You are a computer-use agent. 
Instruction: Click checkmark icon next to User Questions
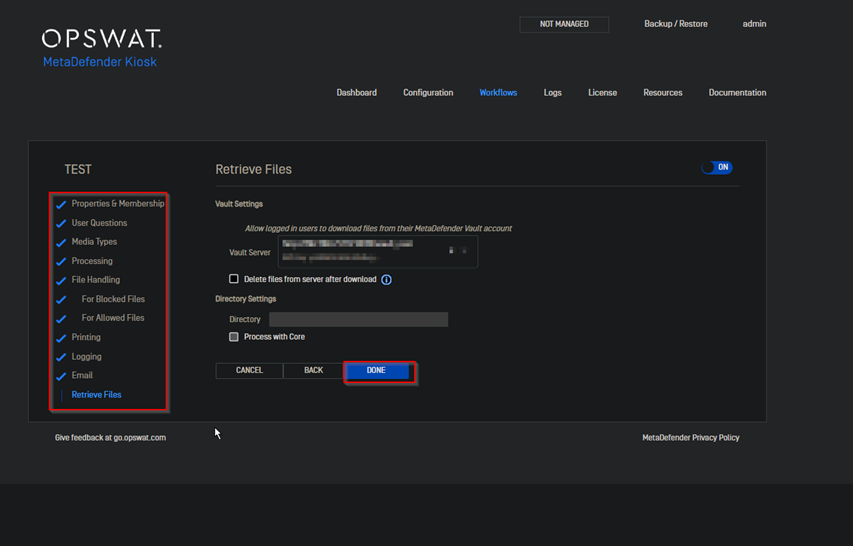(61, 224)
